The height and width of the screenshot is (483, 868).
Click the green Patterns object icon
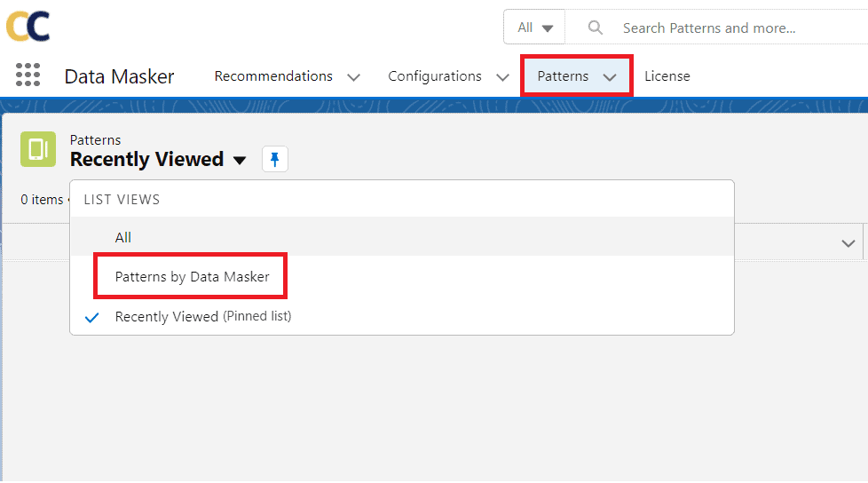[38, 149]
